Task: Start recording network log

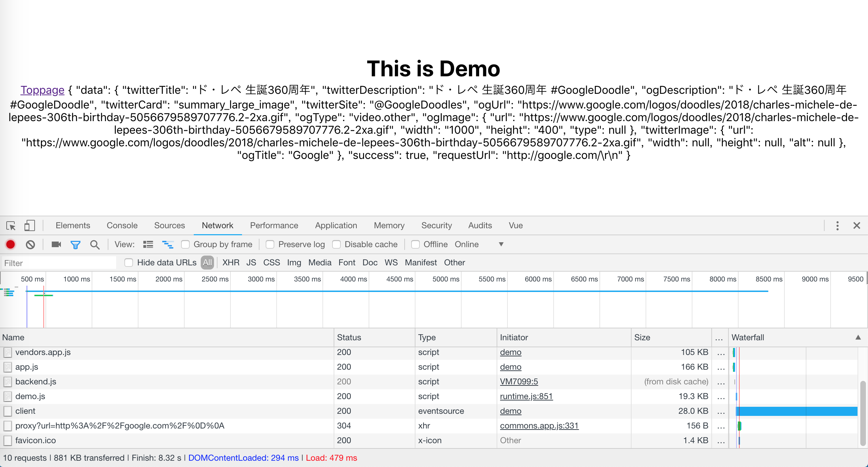Action: [x=10, y=244]
